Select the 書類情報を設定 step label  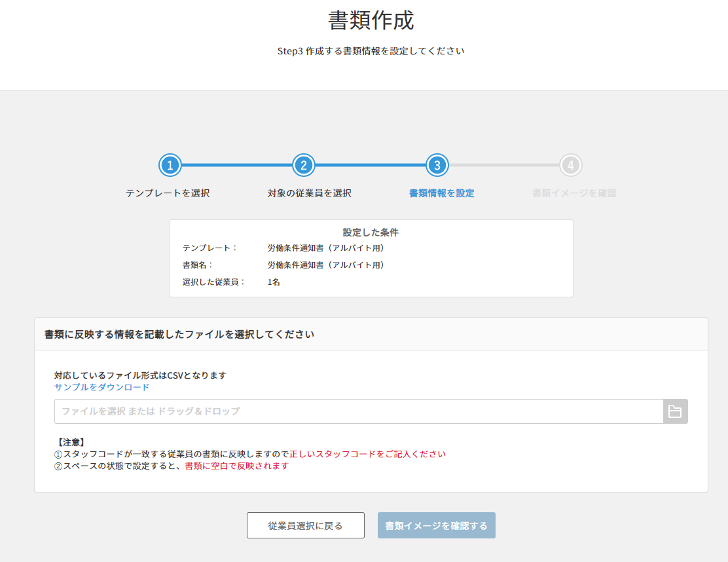pyautogui.click(x=441, y=193)
